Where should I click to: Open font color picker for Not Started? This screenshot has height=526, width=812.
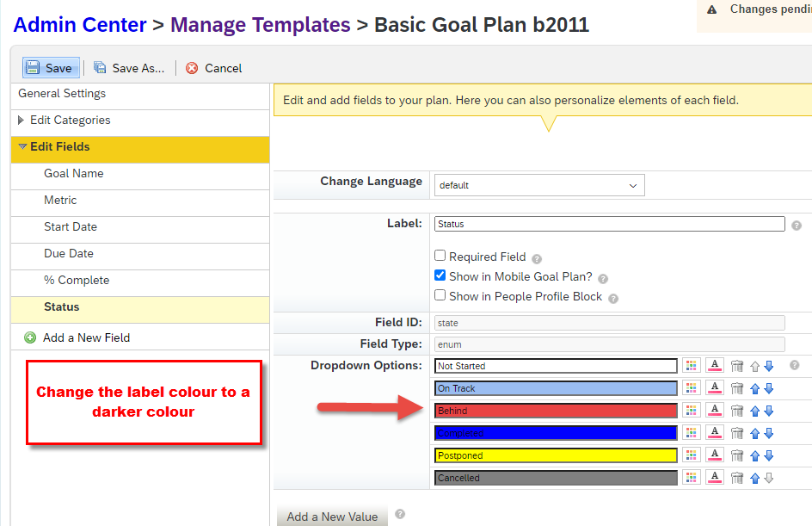tap(715, 365)
